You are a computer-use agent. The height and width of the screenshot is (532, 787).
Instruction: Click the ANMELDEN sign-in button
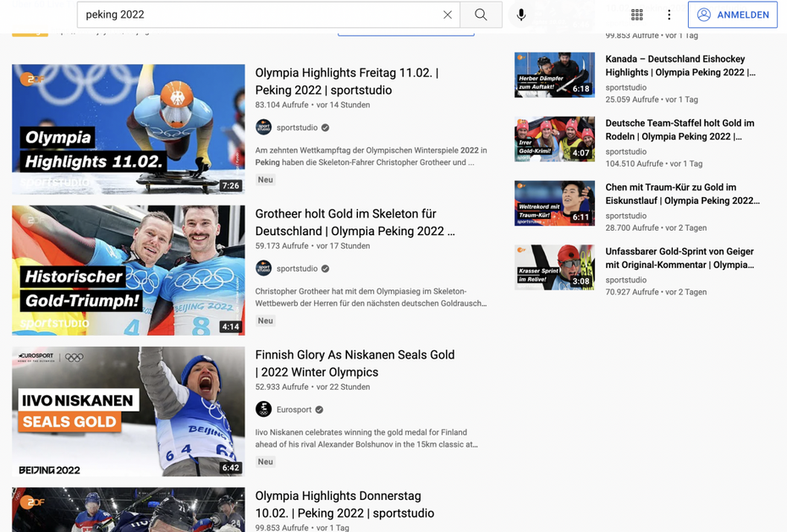tap(732, 15)
